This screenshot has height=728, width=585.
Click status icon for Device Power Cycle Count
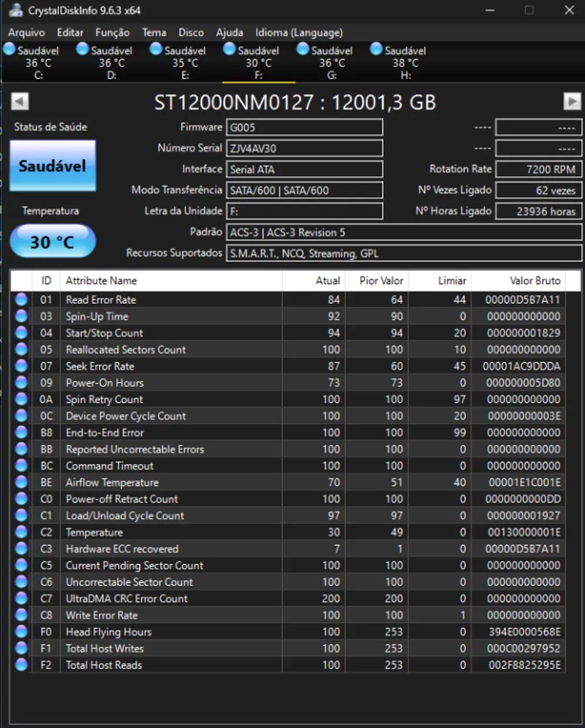(21, 416)
